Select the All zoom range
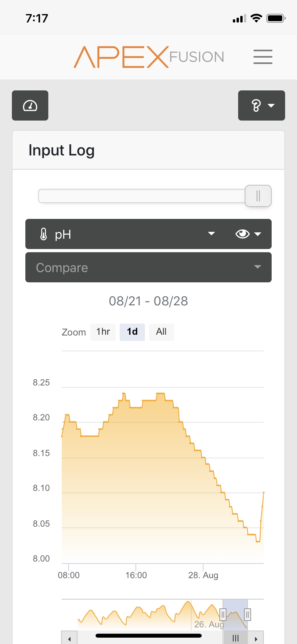The height and width of the screenshot is (644, 297). click(x=161, y=332)
